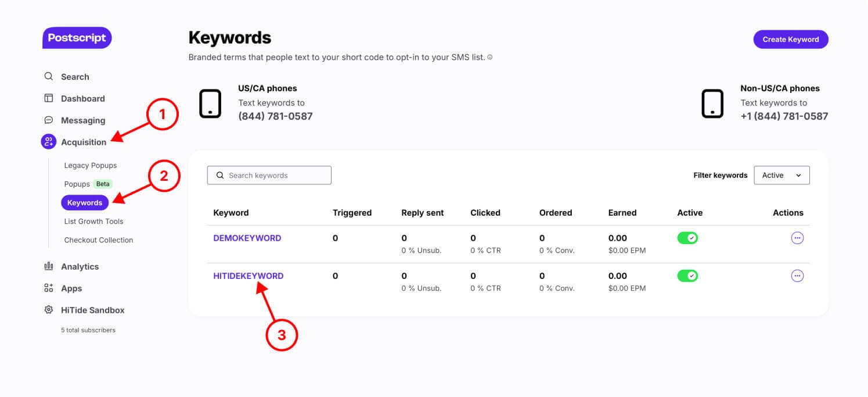Screen dimensions: 868x397
Task: Open the DEMOKEYWORD keyword link
Action: point(247,238)
